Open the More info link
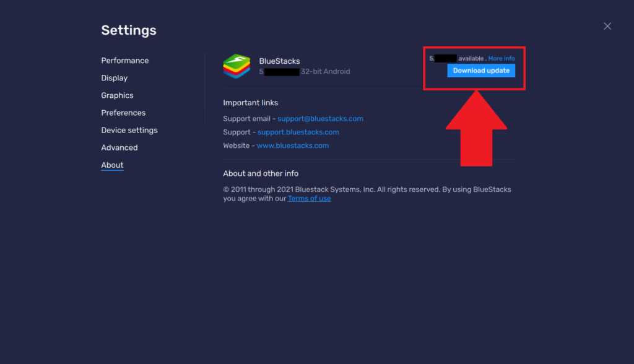 pos(502,59)
